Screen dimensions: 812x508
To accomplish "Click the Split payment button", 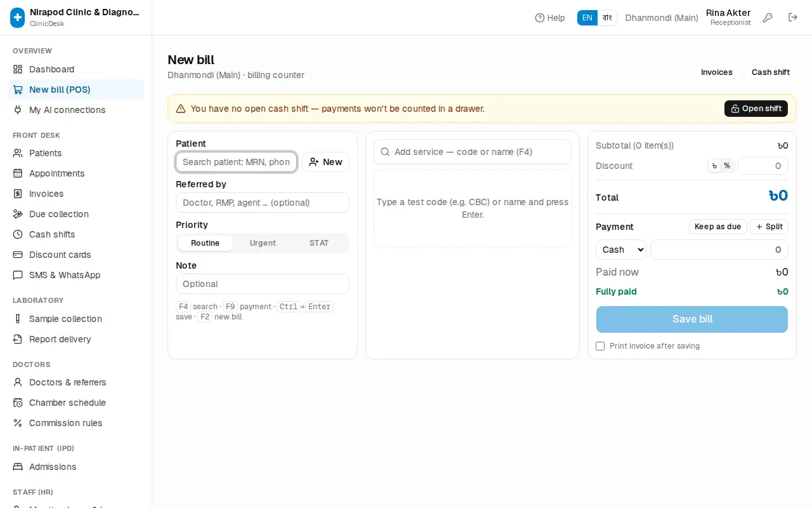I will pos(769,227).
